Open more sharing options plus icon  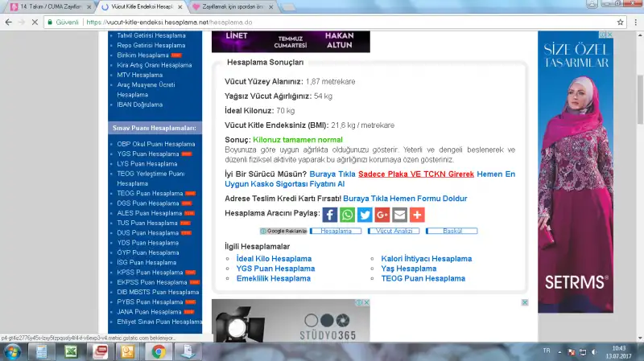point(417,215)
